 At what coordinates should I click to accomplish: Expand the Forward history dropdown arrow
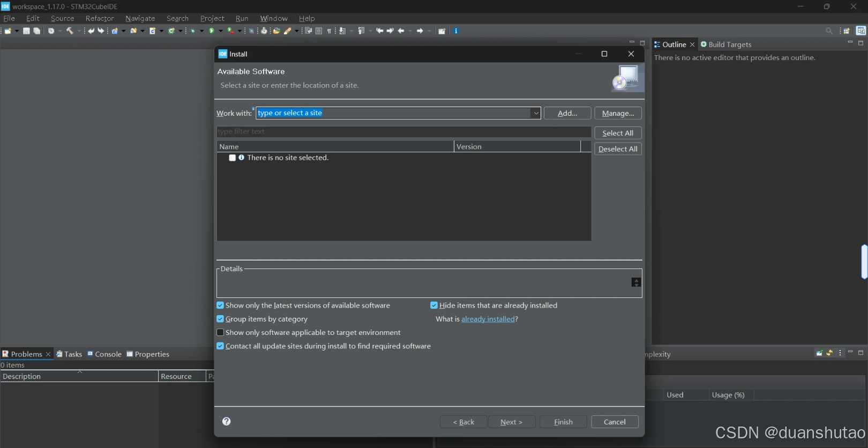point(429,31)
